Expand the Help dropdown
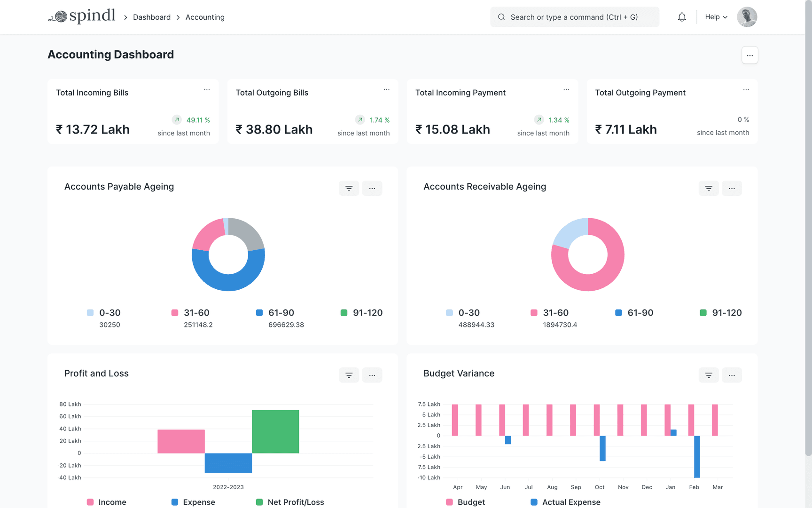Image resolution: width=812 pixels, height=508 pixels. [x=715, y=16]
